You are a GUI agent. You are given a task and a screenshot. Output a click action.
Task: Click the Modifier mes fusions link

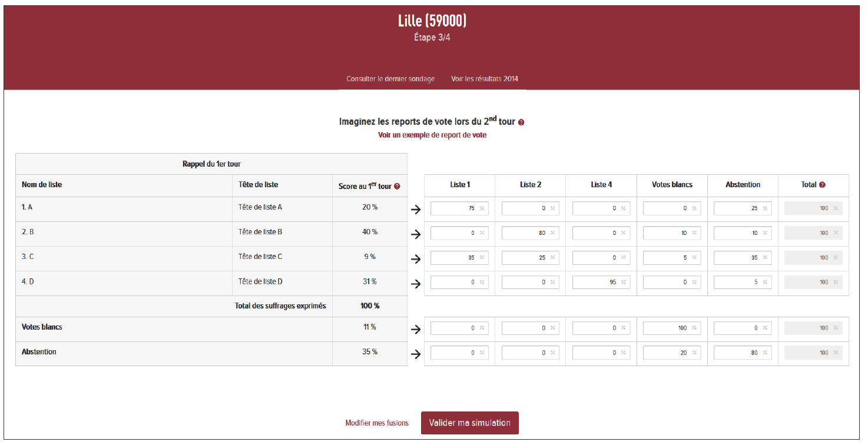coord(377,423)
